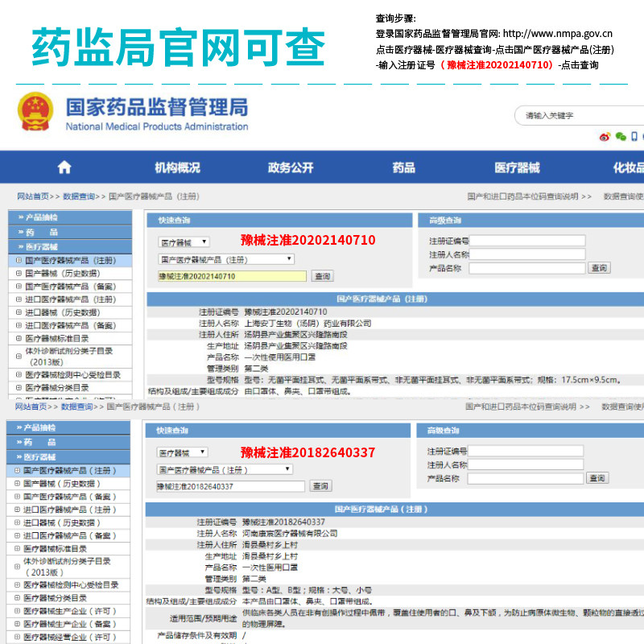Click 数据查询 breadcrumb in upper screenshot

(79, 196)
